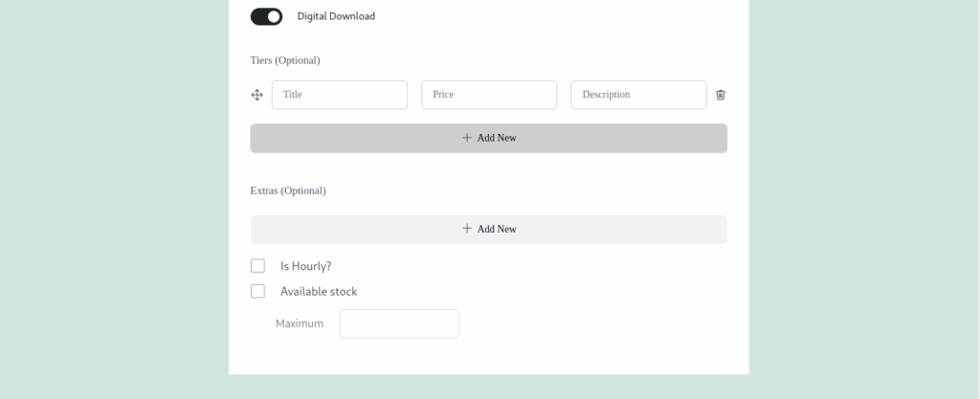Click the Is Hourly? label text
The image size is (980, 399).
[x=305, y=266]
